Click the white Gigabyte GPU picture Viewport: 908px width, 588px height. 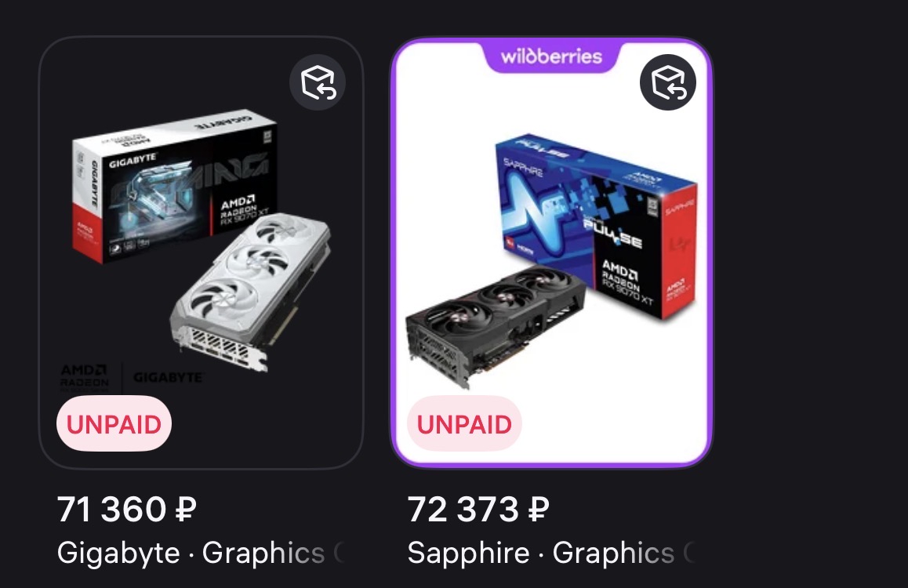[x=251, y=293]
